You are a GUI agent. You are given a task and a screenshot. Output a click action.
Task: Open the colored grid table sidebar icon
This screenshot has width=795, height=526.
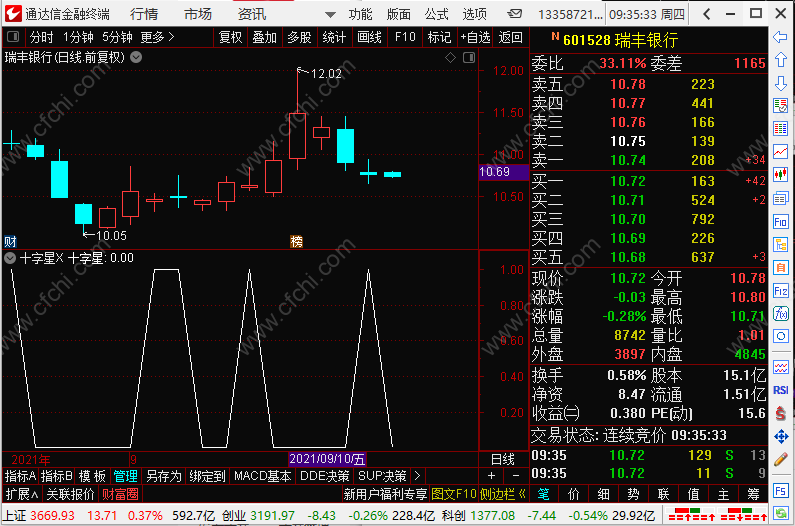click(780, 128)
